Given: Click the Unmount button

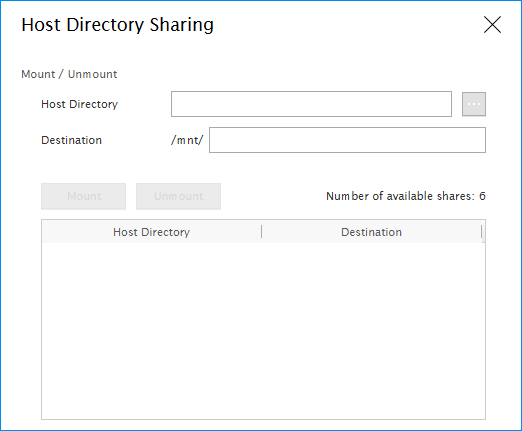Looking at the screenshot, I should pyautogui.click(x=178, y=196).
